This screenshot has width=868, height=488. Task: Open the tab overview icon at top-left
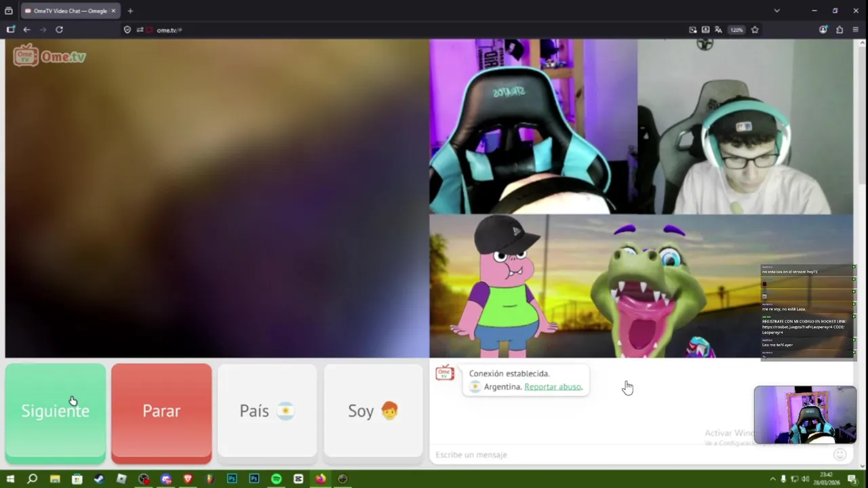click(x=9, y=11)
